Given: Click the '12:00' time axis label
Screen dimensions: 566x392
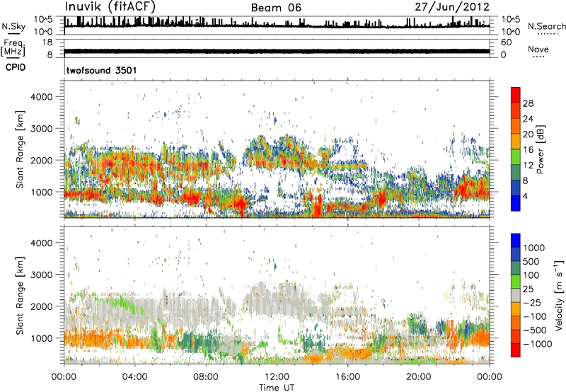Looking at the screenshot, I should click(x=277, y=377).
